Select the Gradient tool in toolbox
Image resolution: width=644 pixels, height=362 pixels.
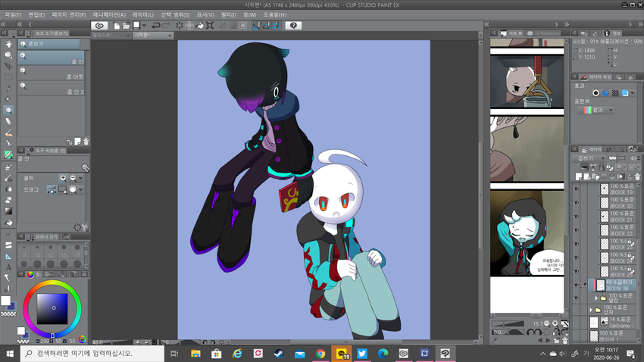tap(8, 211)
